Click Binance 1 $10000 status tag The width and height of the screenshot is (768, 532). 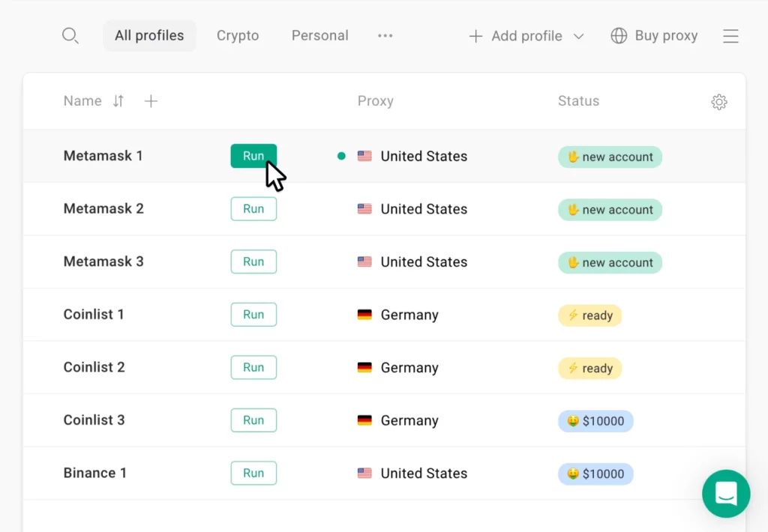coord(595,474)
